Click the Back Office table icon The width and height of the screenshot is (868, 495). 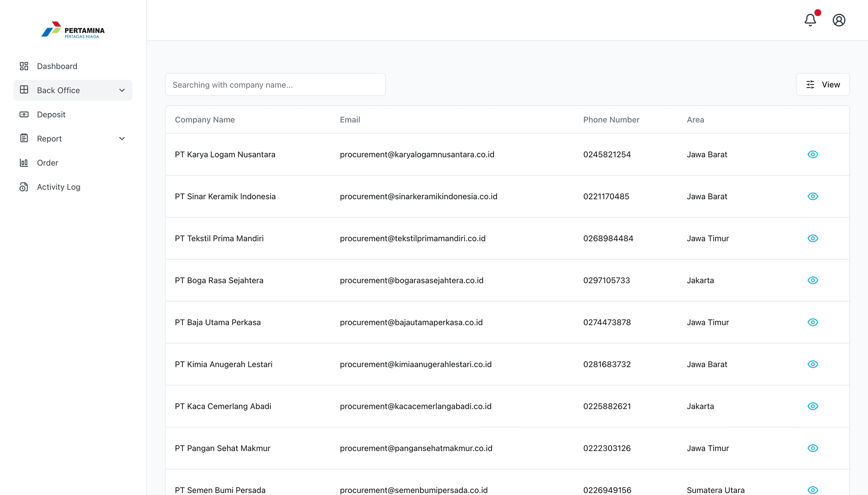(24, 90)
